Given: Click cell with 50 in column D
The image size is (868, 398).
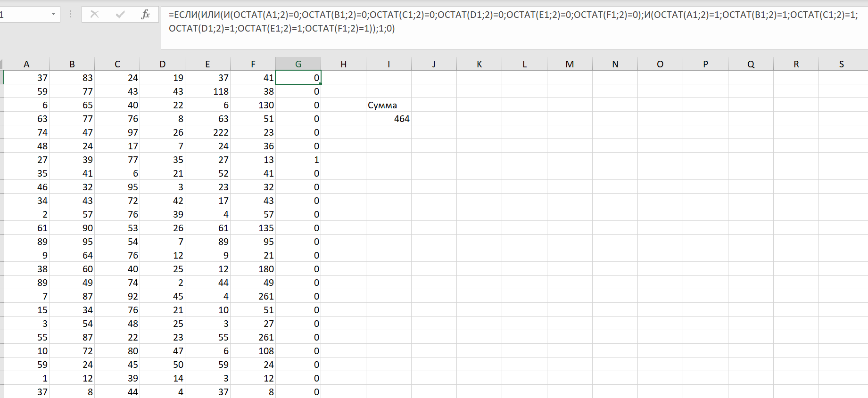Looking at the screenshot, I should (162, 365).
